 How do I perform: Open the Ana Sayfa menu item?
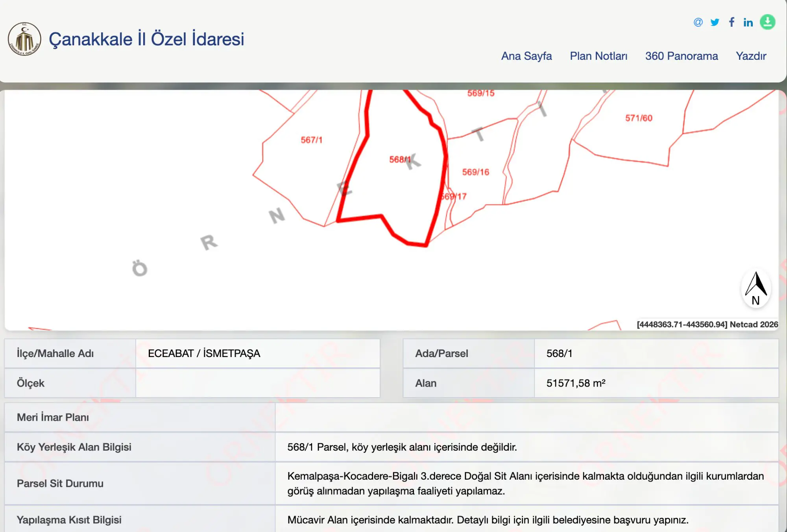click(527, 56)
